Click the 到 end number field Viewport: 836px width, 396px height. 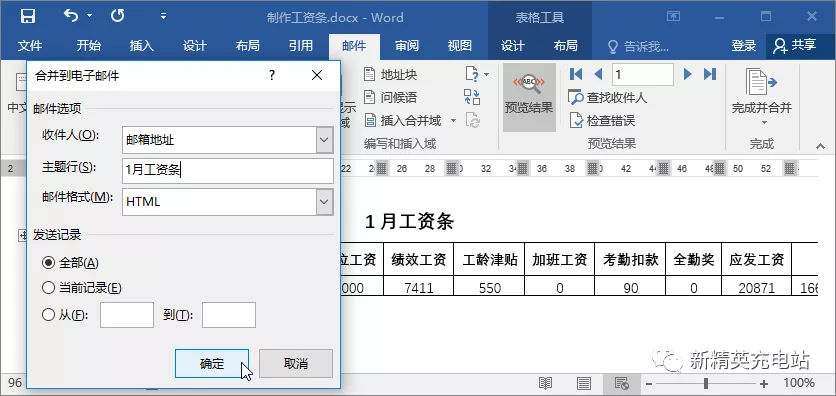click(229, 315)
